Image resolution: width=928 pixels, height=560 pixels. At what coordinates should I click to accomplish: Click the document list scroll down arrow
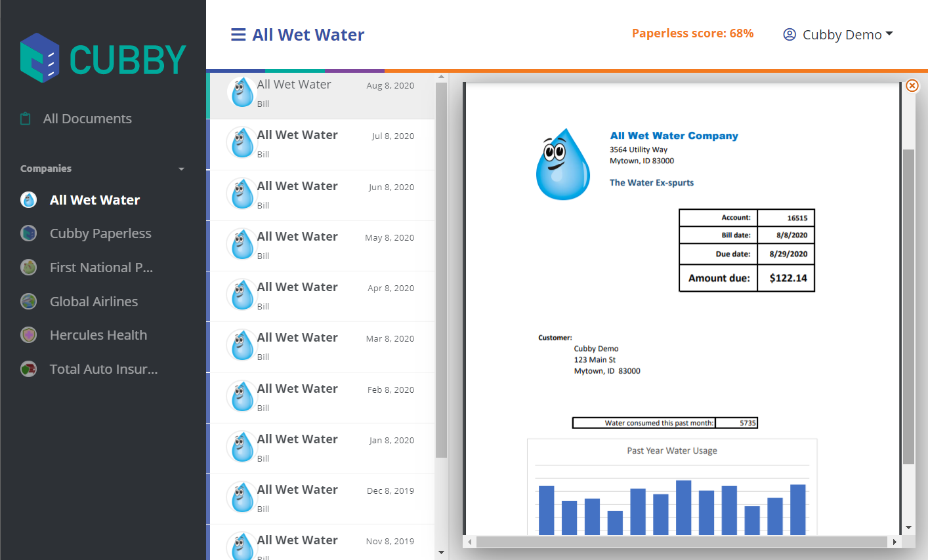[x=441, y=553]
